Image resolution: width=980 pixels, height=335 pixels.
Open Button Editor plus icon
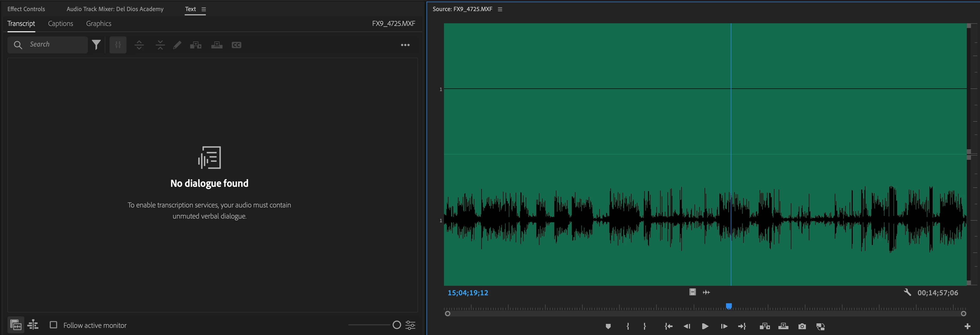pyautogui.click(x=967, y=326)
